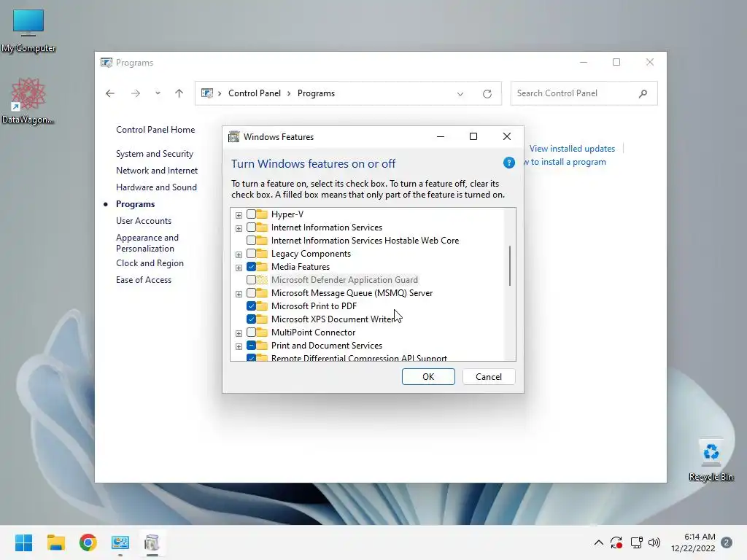The height and width of the screenshot is (560, 747).
Task: Open the Windows Update tray icon
Action: point(616,542)
